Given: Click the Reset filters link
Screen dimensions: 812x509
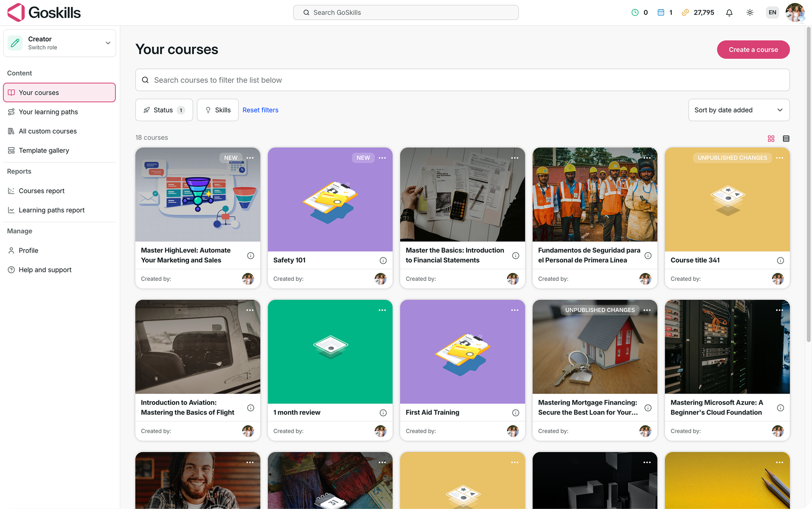Looking at the screenshot, I should tap(260, 110).
